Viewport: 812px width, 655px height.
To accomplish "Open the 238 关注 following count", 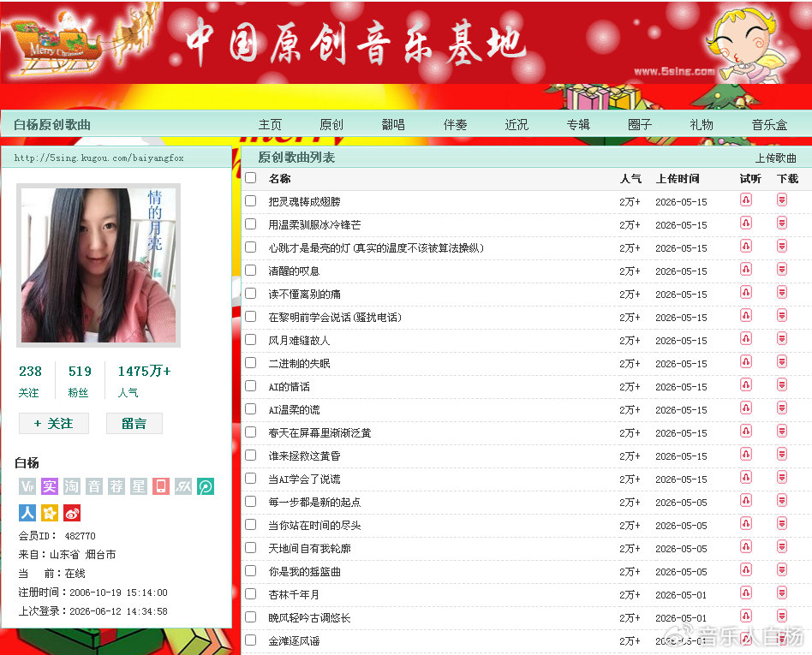I will 30,381.
